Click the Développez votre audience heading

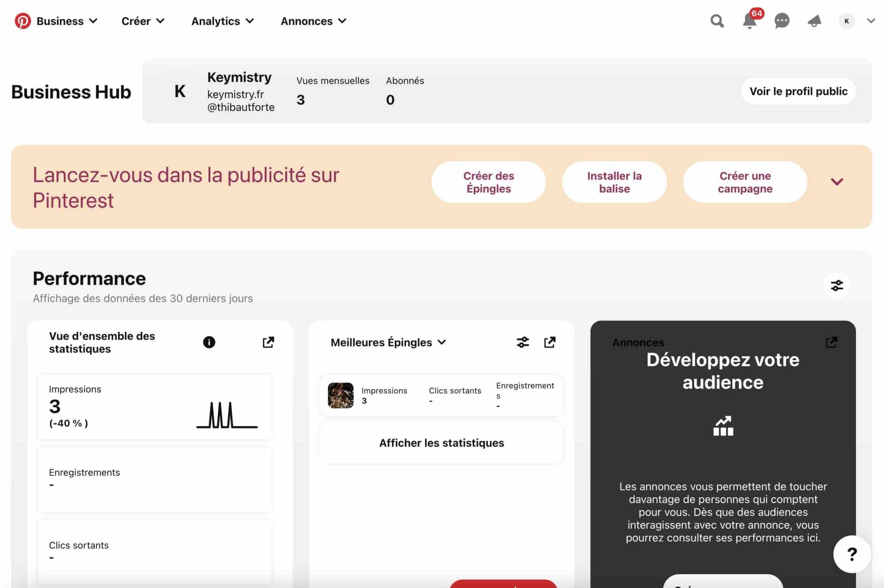click(x=723, y=371)
